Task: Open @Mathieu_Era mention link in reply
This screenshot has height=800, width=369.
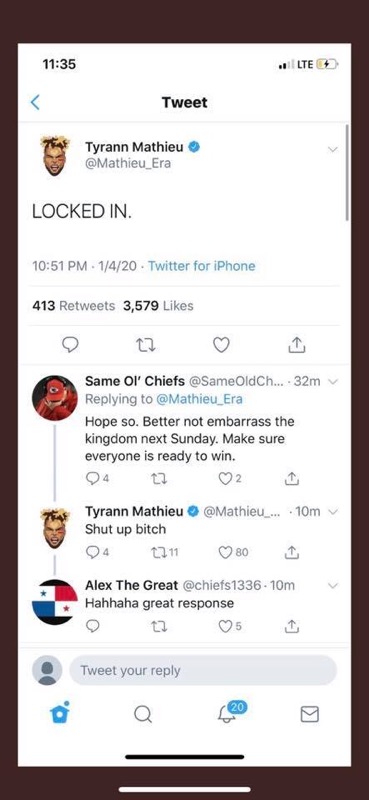Action: pyautogui.click(x=199, y=399)
